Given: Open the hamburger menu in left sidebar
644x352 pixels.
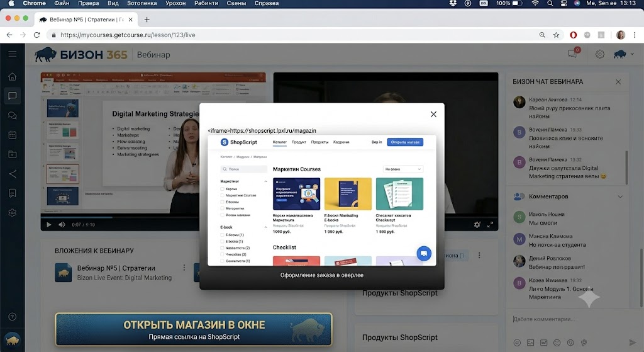Looking at the screenshot, I should pyautogui.click(x=13, y=54).
